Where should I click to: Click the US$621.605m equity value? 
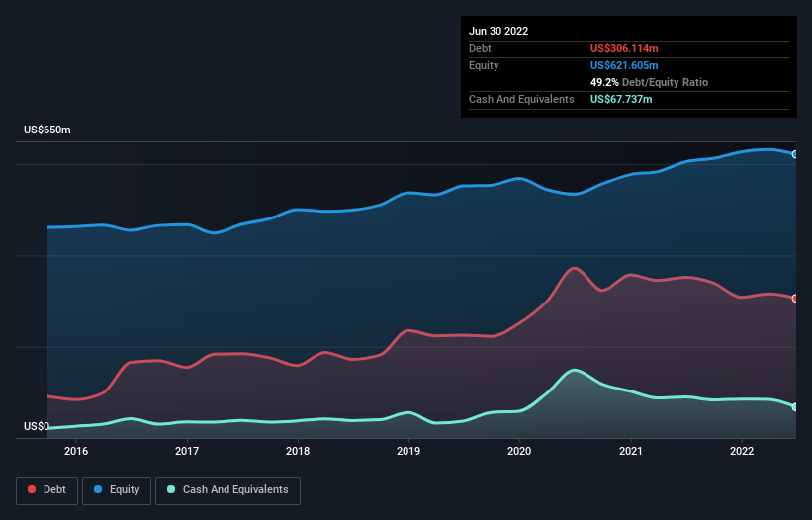click(x=624, y=65)
